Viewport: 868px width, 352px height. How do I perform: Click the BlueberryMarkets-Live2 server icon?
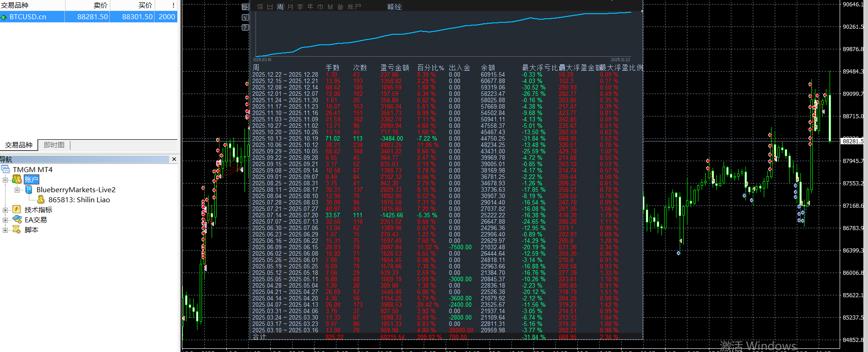pyautogui.click(x=29, y=189)
